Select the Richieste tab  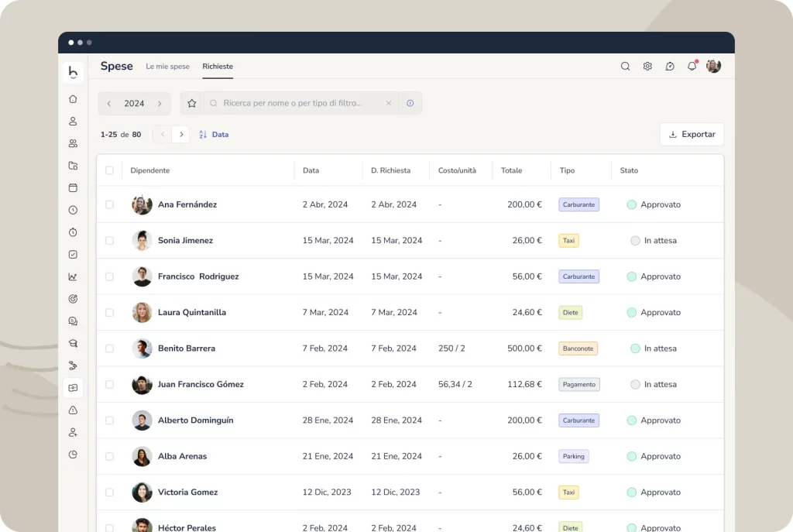(218, 67)
